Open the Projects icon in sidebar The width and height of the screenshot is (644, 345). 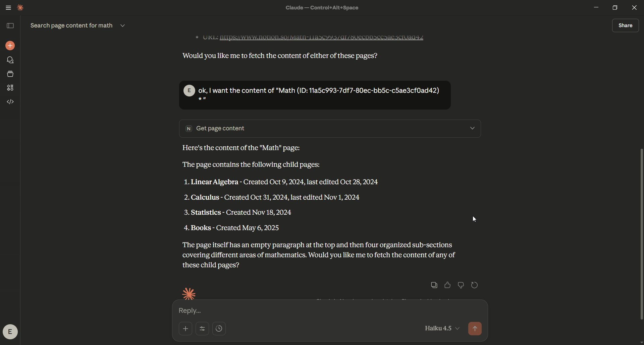[10, 74]
